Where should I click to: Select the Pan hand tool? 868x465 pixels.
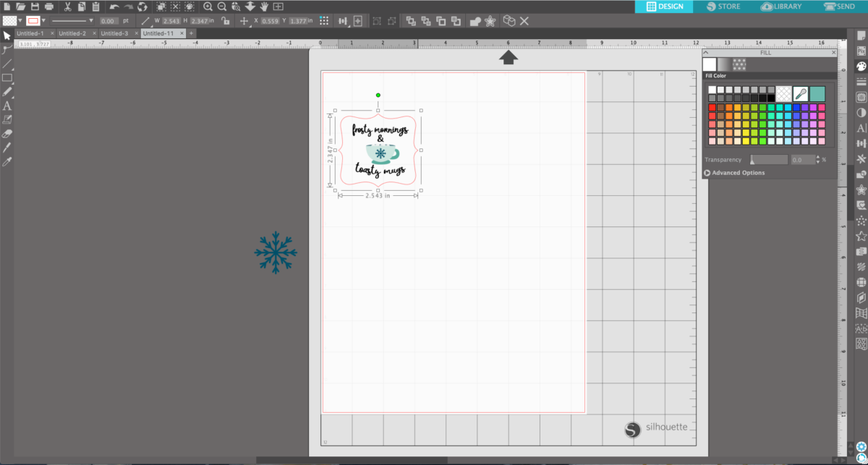click(265, 7)
